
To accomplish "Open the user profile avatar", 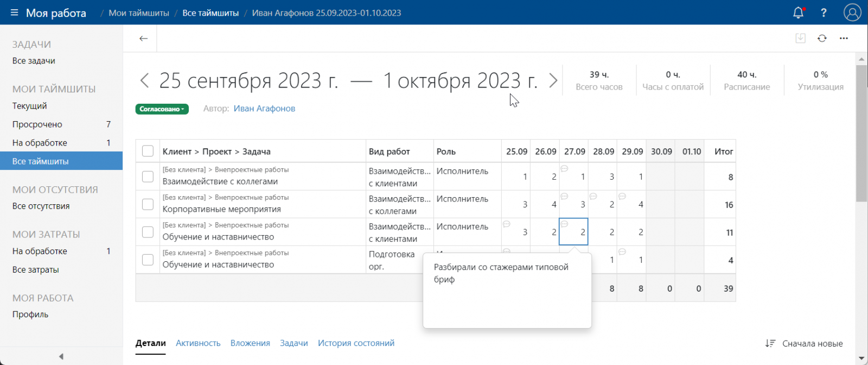I will 852,12.
